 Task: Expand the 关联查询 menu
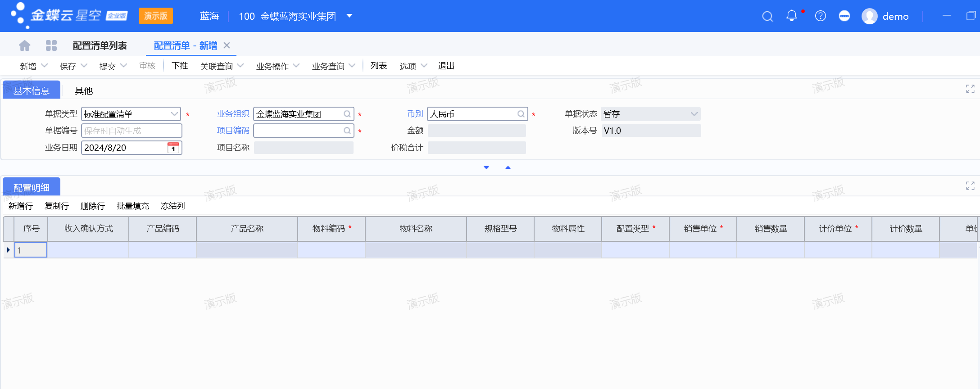pyautogui.click(x=240, y=66)
